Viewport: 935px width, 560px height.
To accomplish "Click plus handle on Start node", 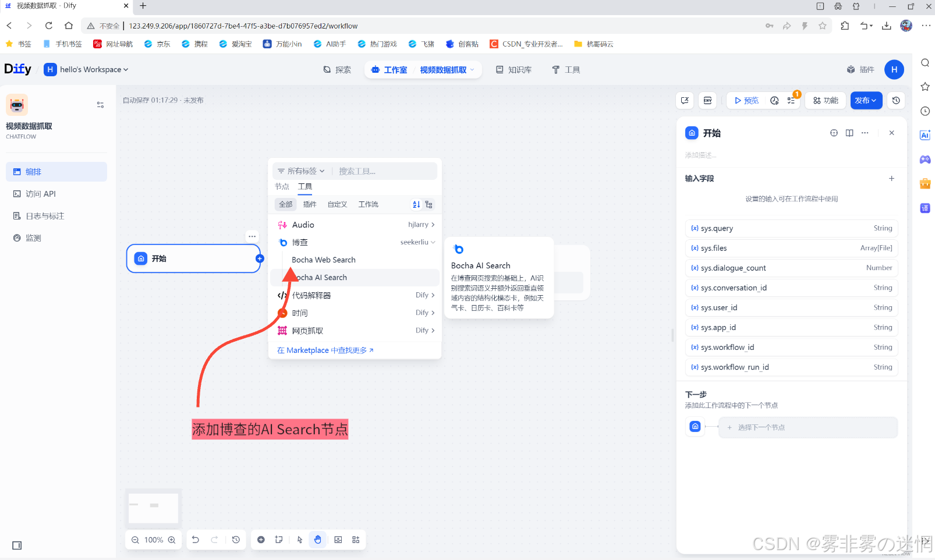I will [260, 258].
